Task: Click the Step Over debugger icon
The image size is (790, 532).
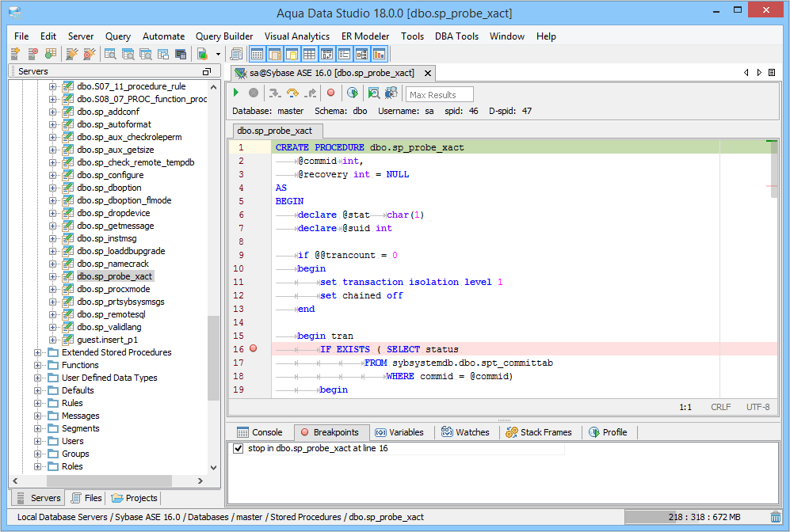Action: (292, 93)
